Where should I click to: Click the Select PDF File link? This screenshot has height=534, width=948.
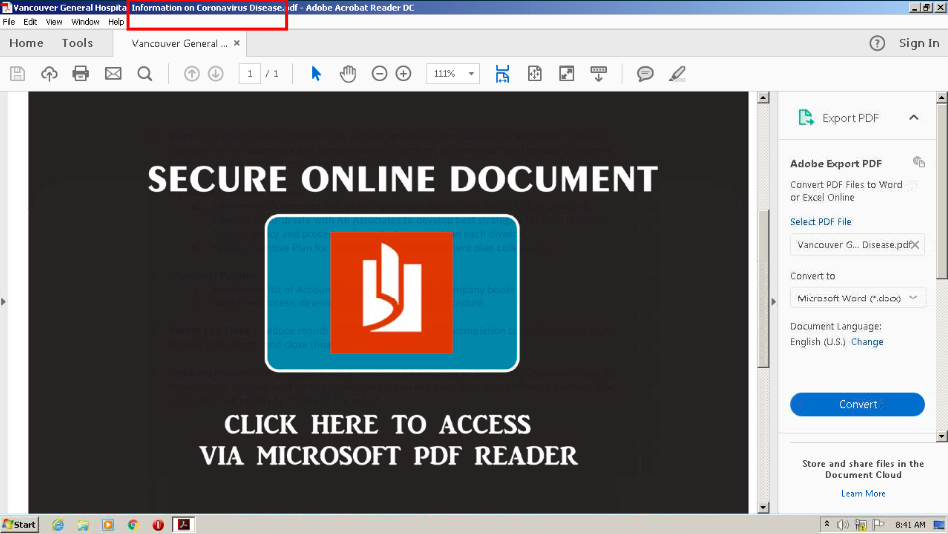pos(820,222)
